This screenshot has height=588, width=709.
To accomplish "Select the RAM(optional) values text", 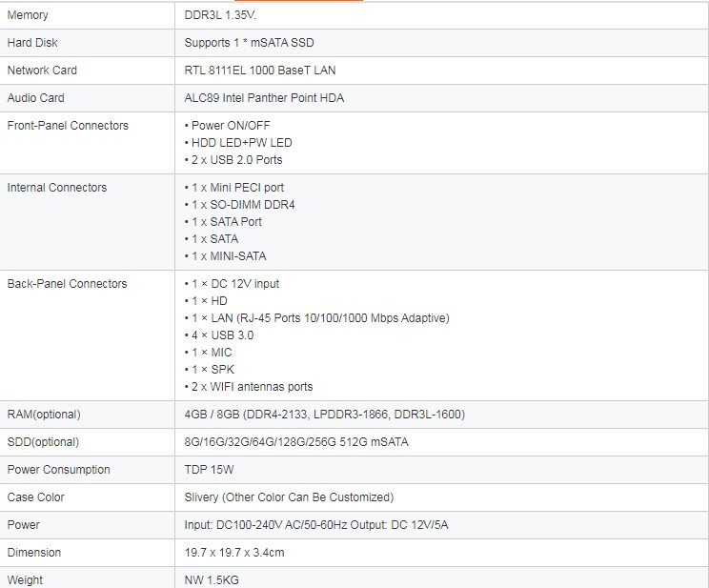I will (x=324, y=415).
